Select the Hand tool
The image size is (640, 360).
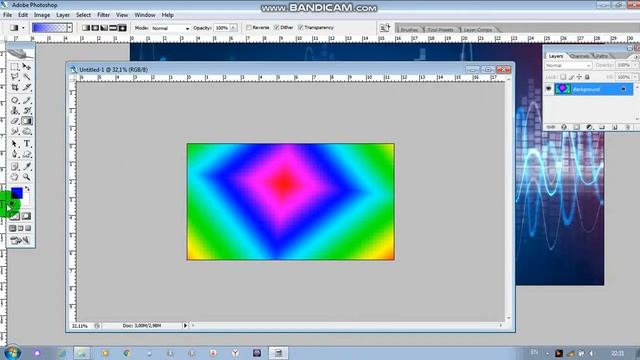(15, 177)
